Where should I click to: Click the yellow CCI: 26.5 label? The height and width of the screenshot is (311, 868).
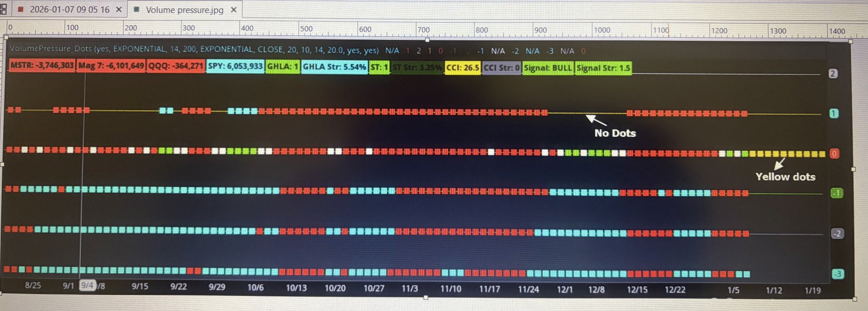click(462, 68)
